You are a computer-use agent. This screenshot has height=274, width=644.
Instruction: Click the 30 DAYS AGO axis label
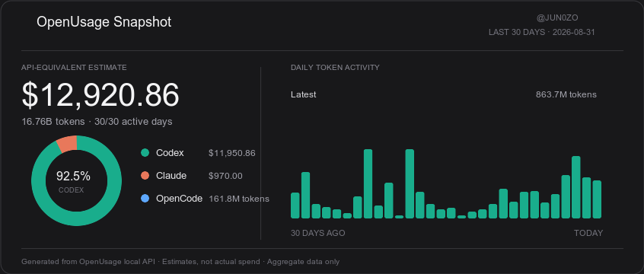pos(318,234)
